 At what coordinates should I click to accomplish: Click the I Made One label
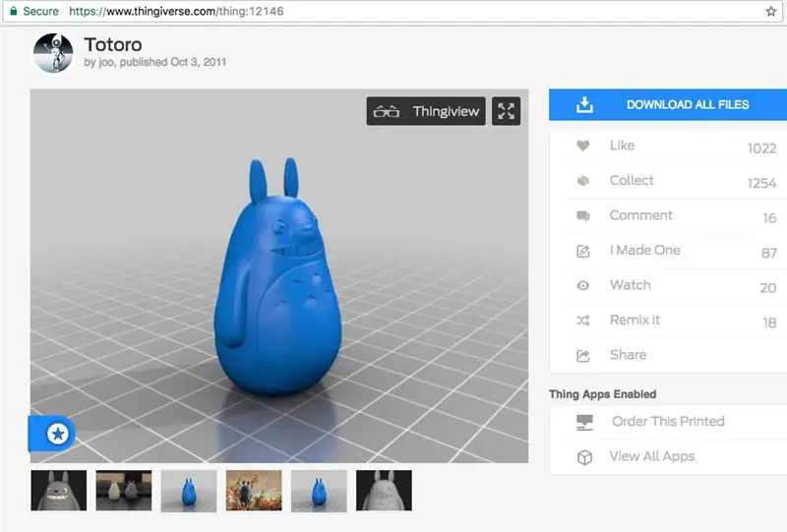(x=645, y=250)
